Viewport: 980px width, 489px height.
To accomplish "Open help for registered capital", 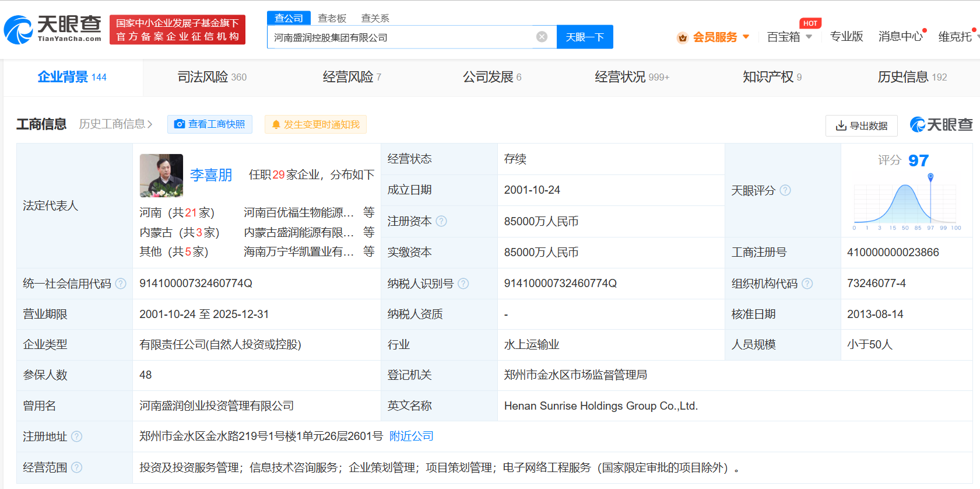I will 441,221.
